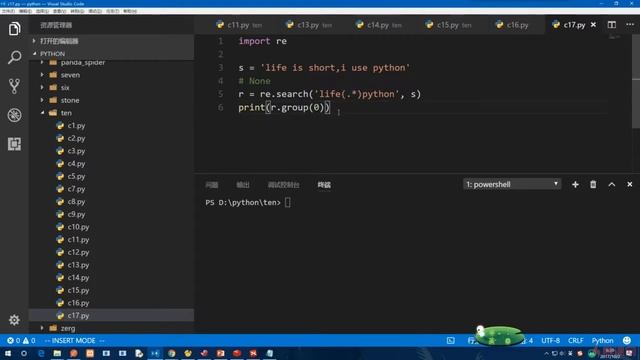Select the Terminal panel tab

324,185
